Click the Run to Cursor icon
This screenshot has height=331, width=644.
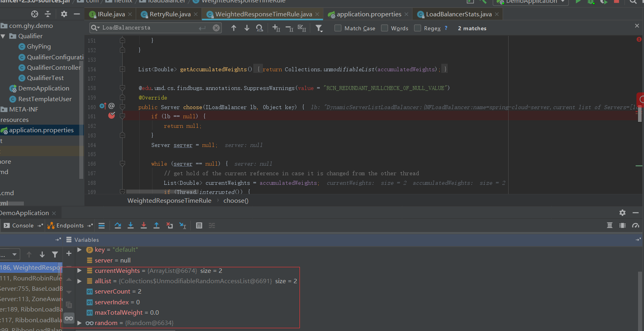(x=183, y=225)
